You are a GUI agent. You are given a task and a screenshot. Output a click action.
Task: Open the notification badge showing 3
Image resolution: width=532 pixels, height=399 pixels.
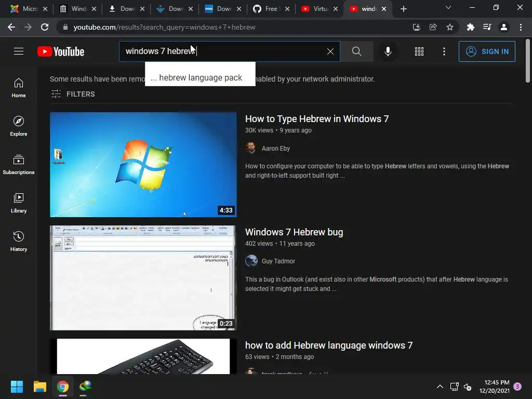(x=517, y=387)
